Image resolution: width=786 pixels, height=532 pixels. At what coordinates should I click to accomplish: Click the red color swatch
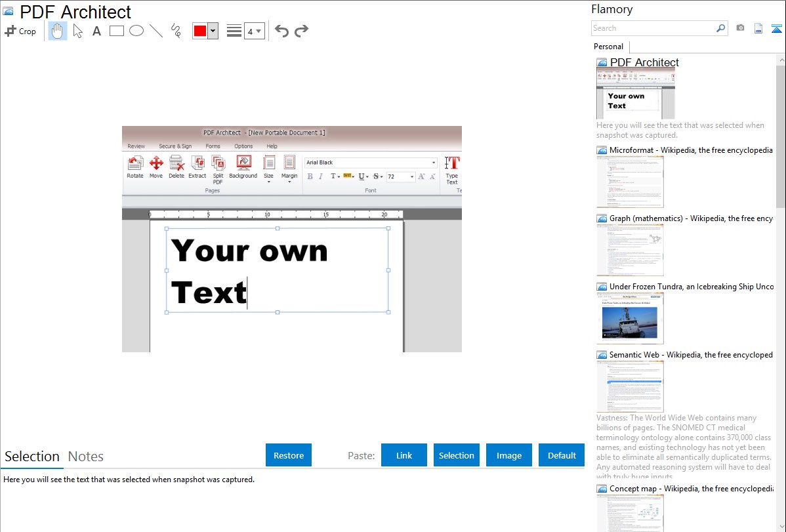tap(200, 31)
